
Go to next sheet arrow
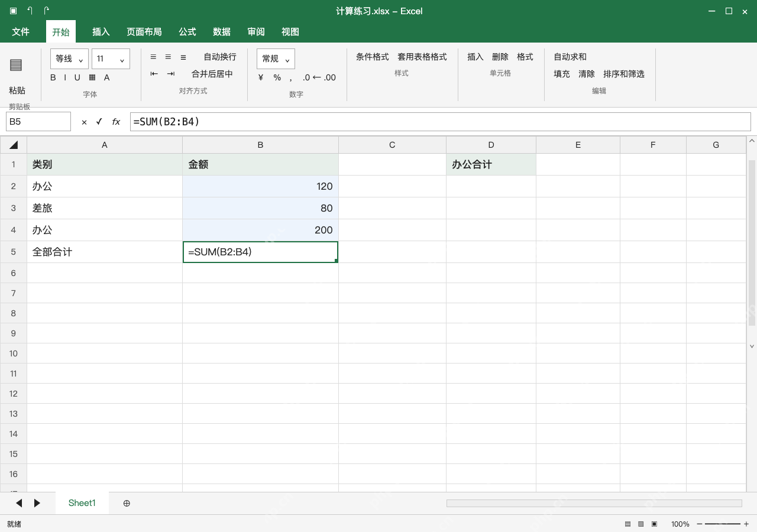[x=37, y=503]
